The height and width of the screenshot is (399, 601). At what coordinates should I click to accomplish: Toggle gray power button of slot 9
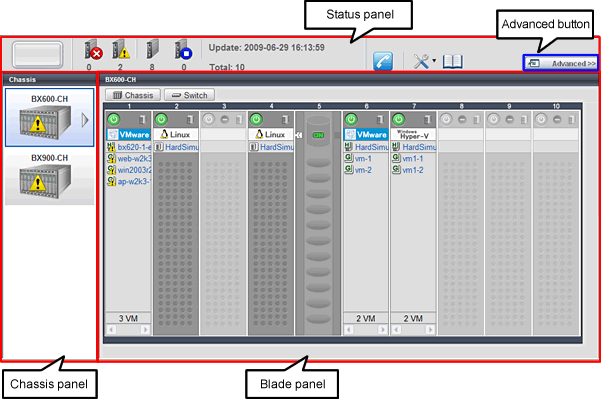click(494, 120)
